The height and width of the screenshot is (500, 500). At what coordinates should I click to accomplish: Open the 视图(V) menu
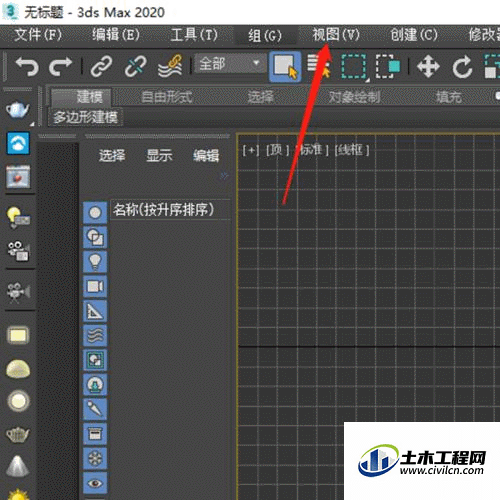(336, 35)
